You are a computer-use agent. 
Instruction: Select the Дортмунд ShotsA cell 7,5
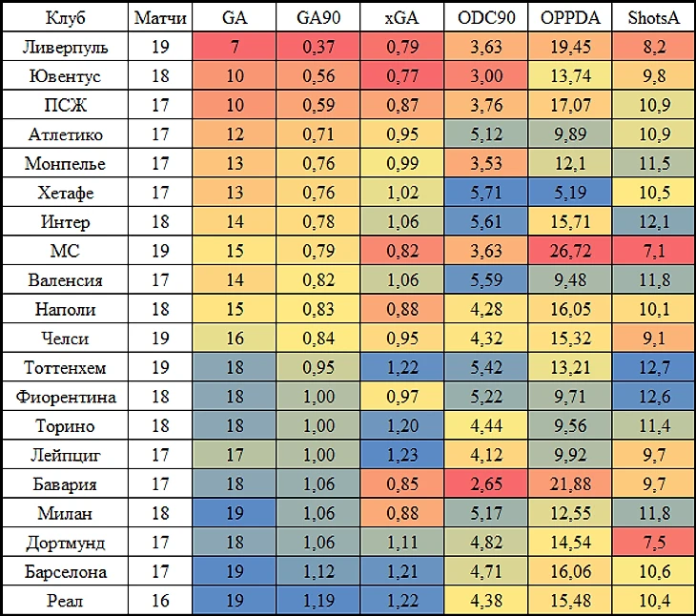pos(653,542)
